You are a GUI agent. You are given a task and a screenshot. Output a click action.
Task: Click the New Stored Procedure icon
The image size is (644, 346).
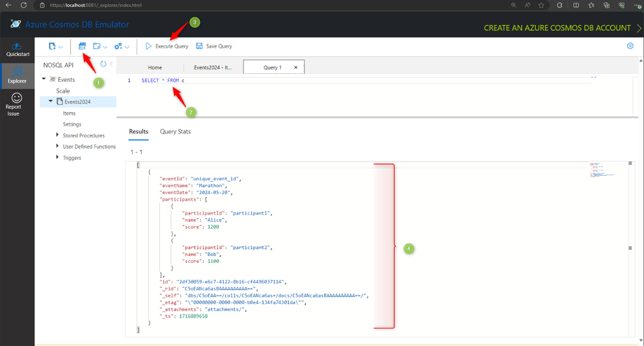(97, 46)
